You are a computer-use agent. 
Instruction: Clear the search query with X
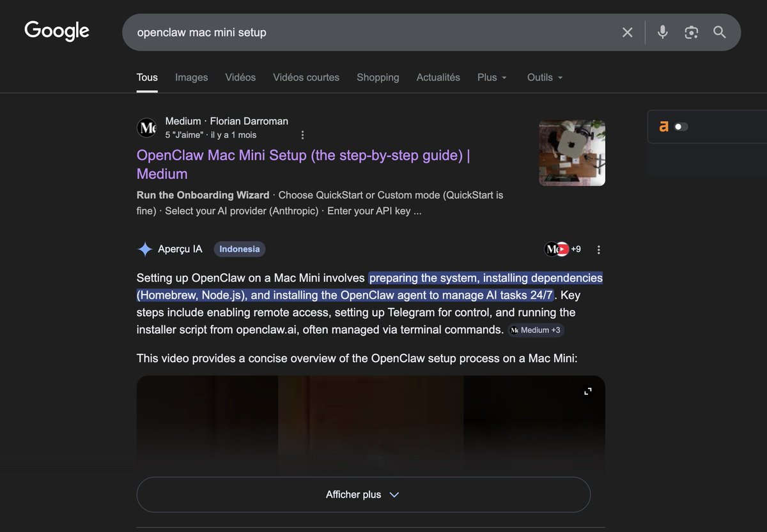pyautogui.click(x=627, y=32)
